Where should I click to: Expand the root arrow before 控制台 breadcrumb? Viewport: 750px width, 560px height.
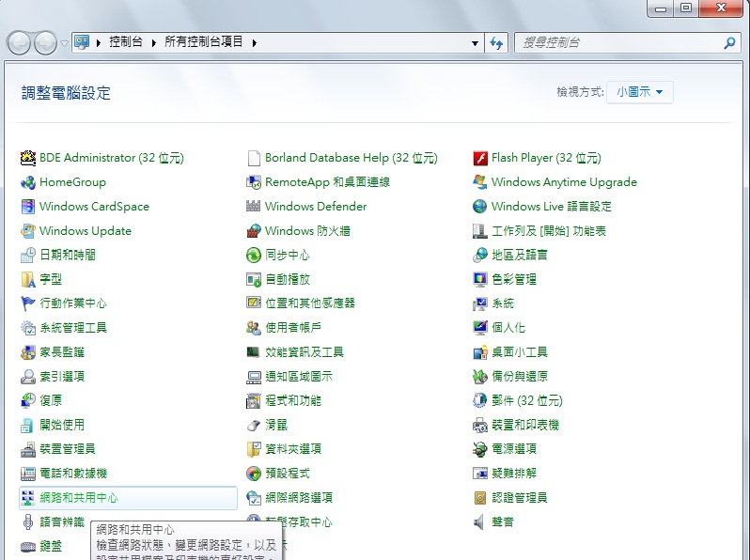(x=99, y=43)
